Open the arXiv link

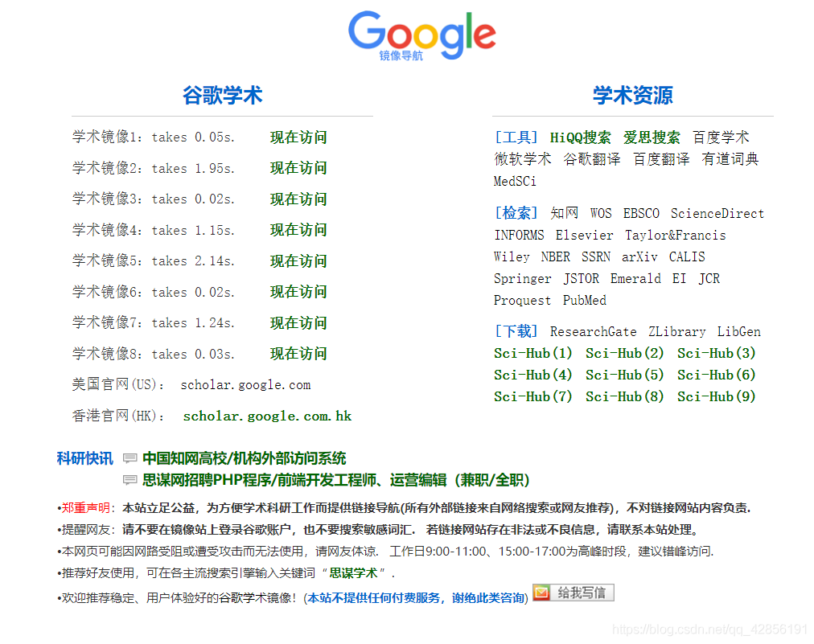tap(639, 256)
